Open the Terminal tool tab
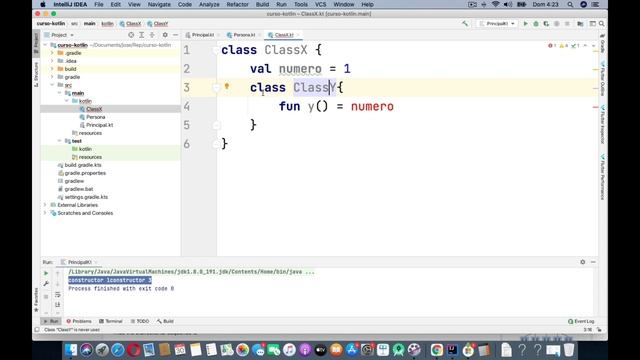Image resolution: width=640 pixels, height=360 pixels. tap(111, 321)
